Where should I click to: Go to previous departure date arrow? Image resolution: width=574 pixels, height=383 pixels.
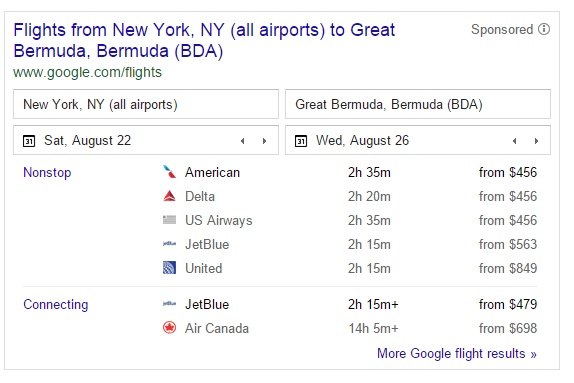click(243, 141)
